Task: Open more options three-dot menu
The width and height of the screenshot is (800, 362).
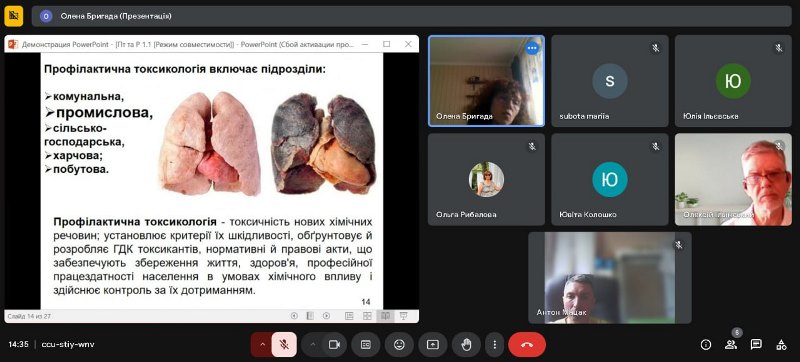Action: click(494, 345)
